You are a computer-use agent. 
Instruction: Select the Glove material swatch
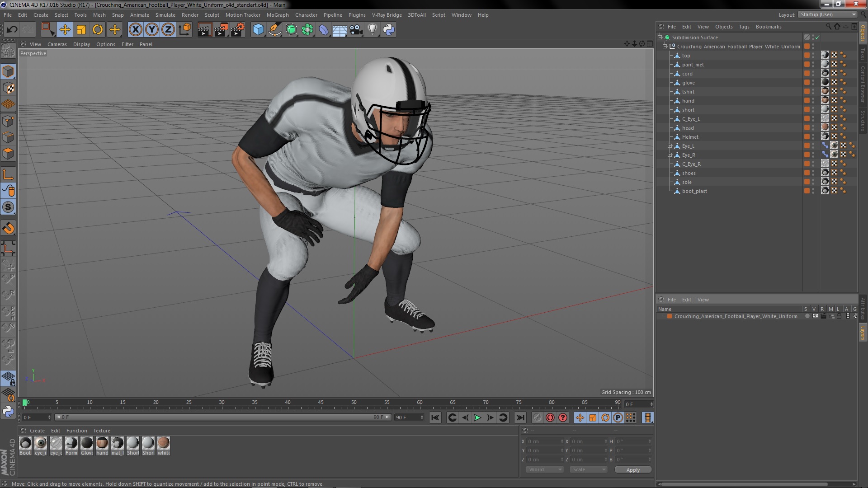pos(87,446)
